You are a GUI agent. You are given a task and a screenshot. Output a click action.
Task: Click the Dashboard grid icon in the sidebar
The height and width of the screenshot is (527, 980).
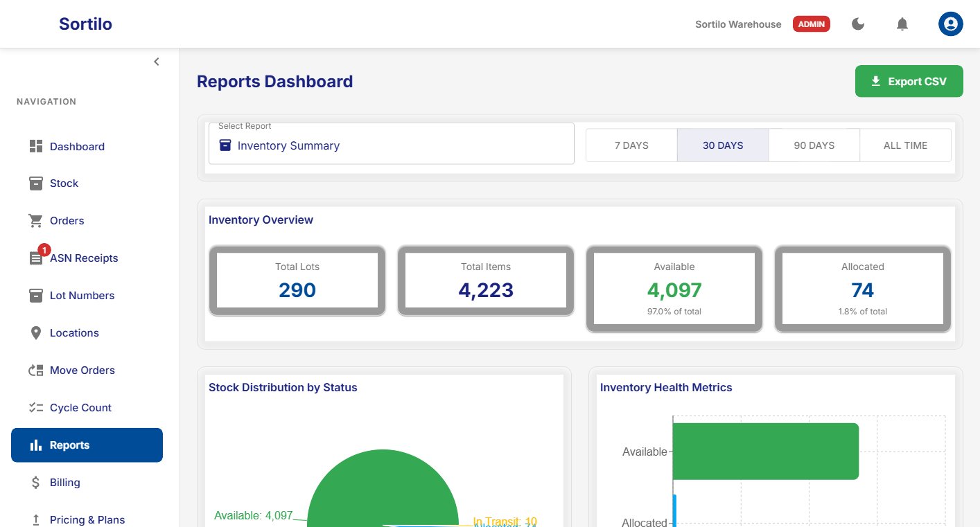click(36, 146)
